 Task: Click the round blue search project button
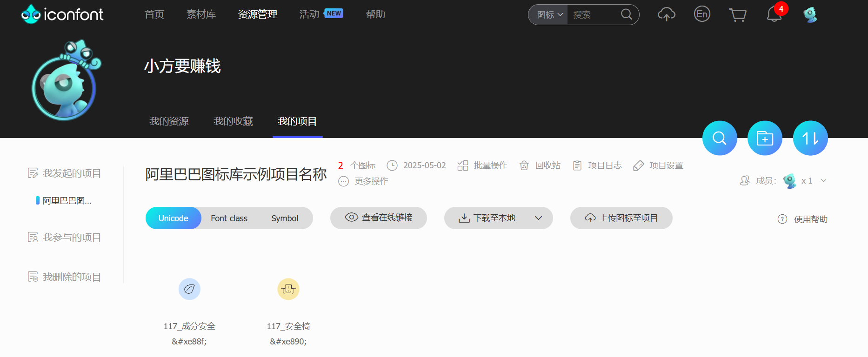click(x=720, y=138)
